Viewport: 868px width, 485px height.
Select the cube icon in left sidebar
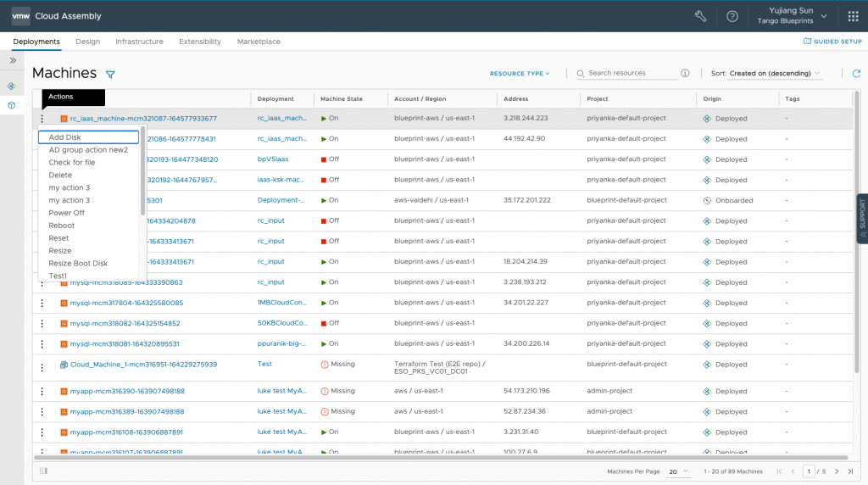click(x=12, y=105)
